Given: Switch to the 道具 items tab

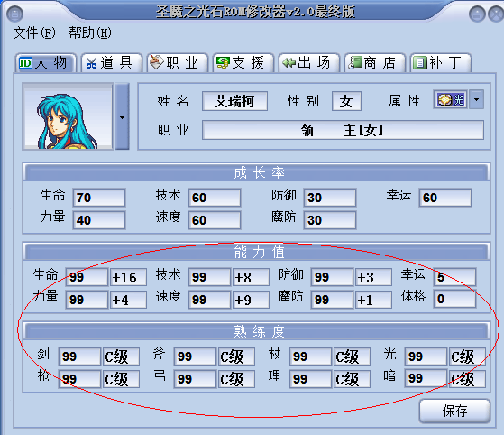Looking at the screenshot, I should [112, 63].
